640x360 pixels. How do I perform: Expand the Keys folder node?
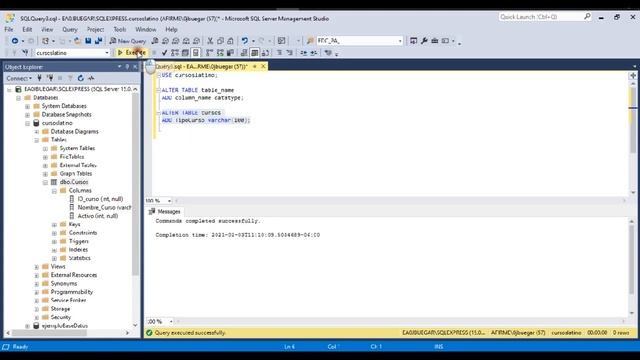[x=54, y=224]
